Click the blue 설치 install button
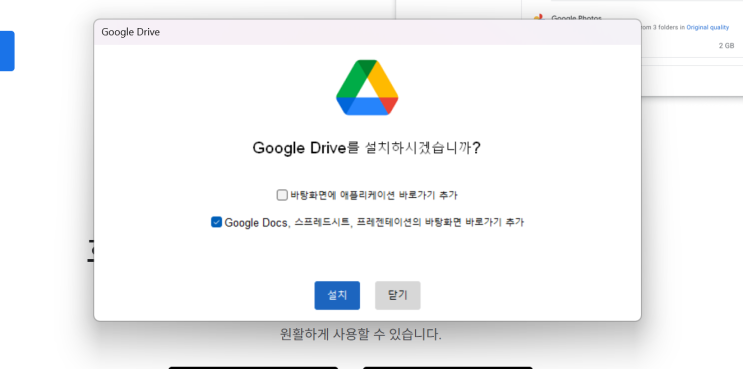Screen dimensions: 743x369 tap(337, 296)
